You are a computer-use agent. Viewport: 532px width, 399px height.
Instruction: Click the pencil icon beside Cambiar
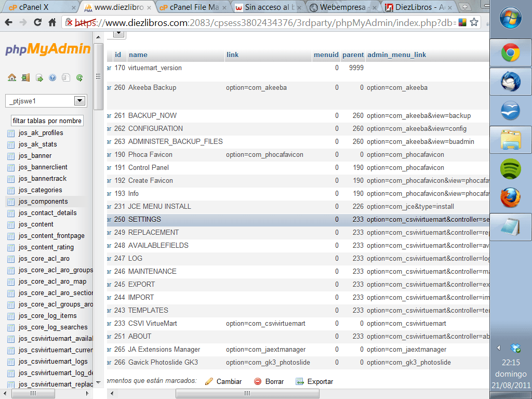tap(209, 381)
